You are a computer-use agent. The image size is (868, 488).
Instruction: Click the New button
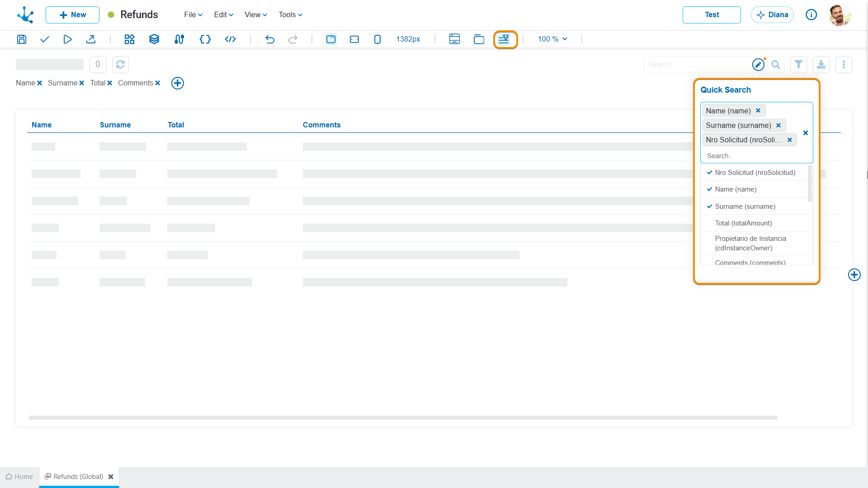click(72, 15)
